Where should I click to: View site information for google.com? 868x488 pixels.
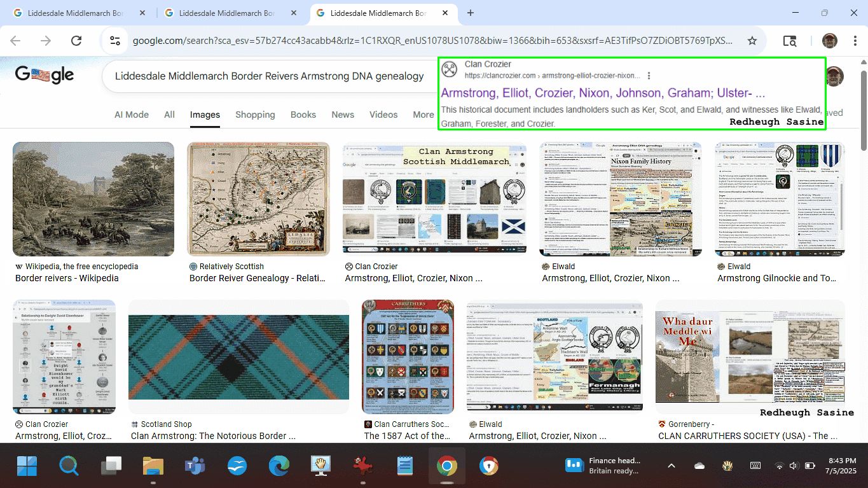(115, 41)
